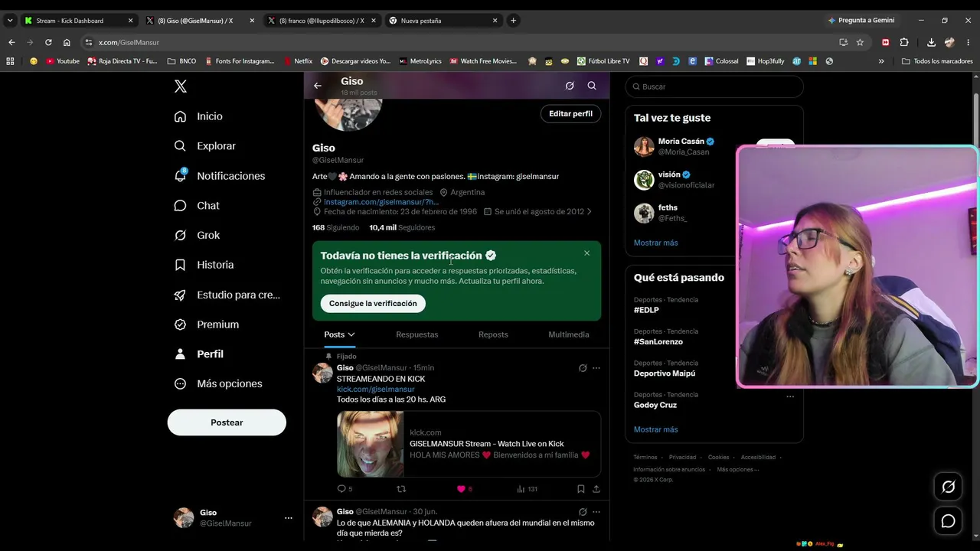Click the Grok icon in the profile header

pyautogui.click(x=570, y=86)
